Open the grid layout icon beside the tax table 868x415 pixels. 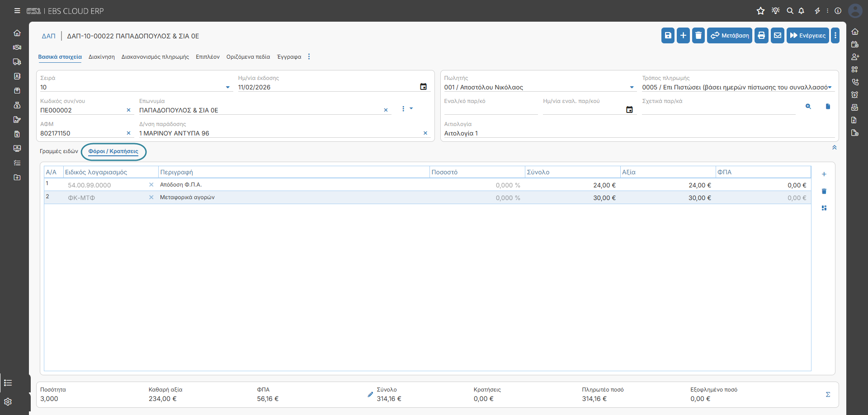824,208
